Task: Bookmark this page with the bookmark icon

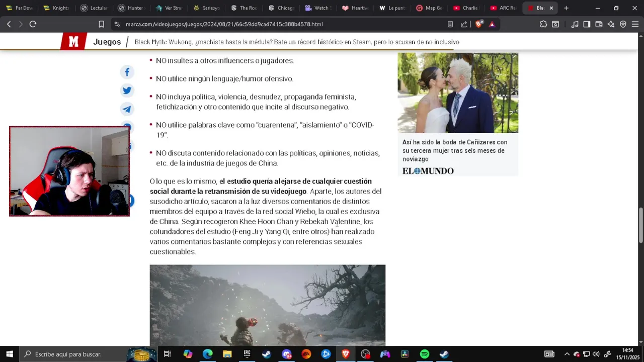Action: click(x=101, y=24)
